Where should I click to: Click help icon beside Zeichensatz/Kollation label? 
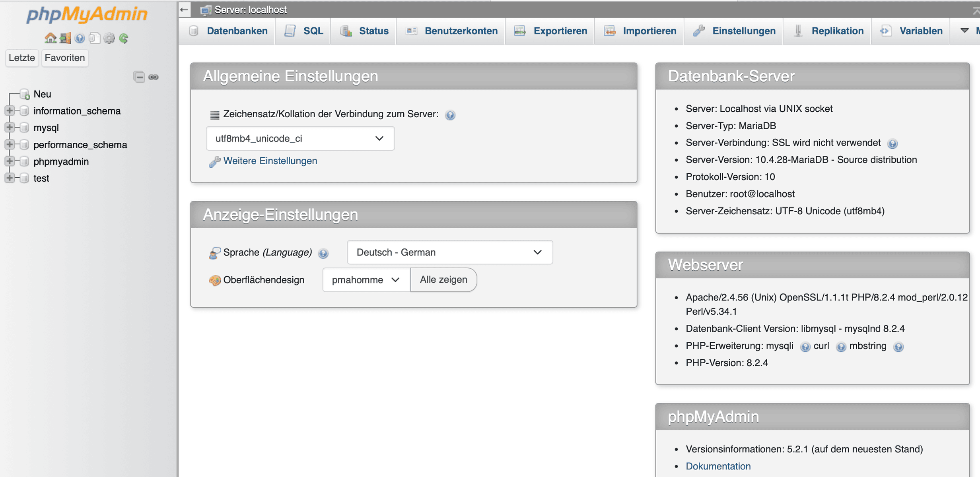tap(450, 115)
